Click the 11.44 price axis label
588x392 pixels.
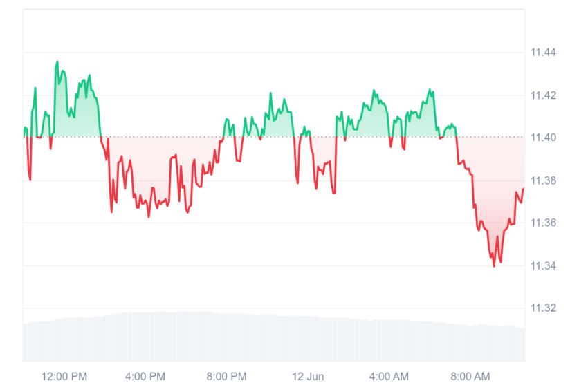[543, 52]
